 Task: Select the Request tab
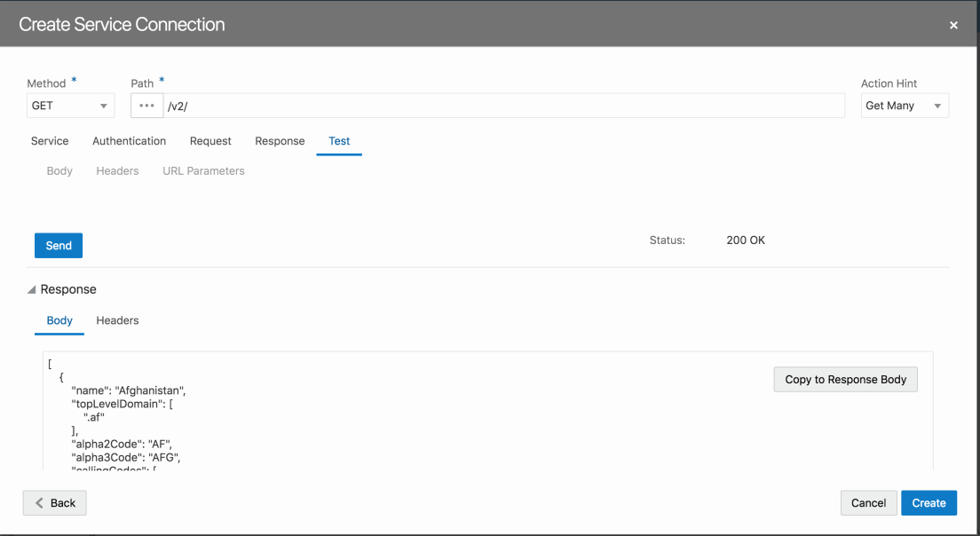pyautogui.click(x=210, y=141)
